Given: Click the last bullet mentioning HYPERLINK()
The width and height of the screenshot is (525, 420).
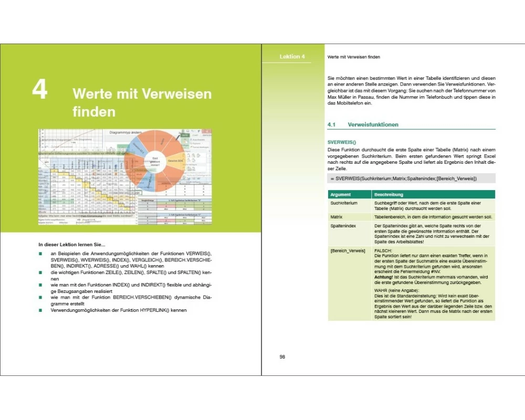Looking at the screenshot, I should tap(119, 310).
